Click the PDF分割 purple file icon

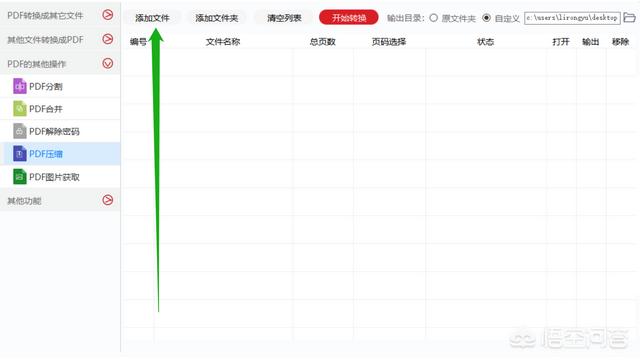(19, 86)
